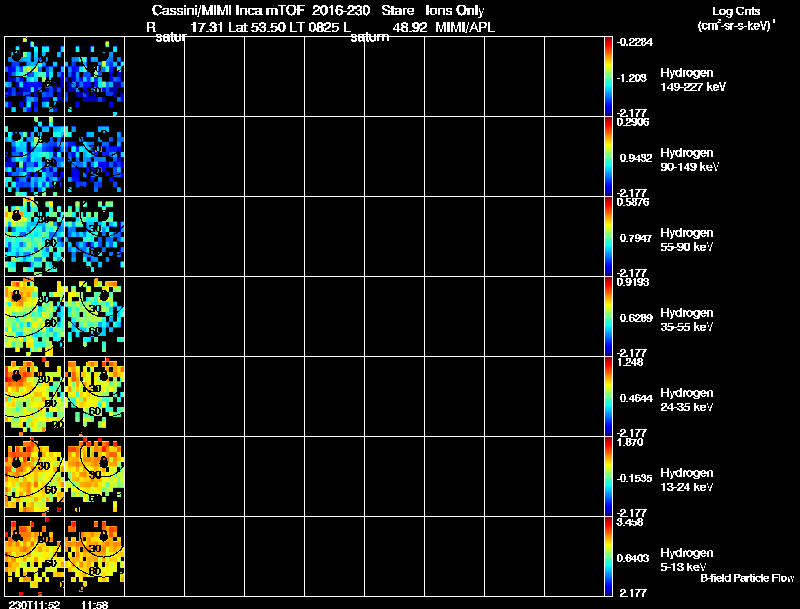
Task: Click the B-field Particle Flow label
Action: pyautogui.click(x=747, y=578)
